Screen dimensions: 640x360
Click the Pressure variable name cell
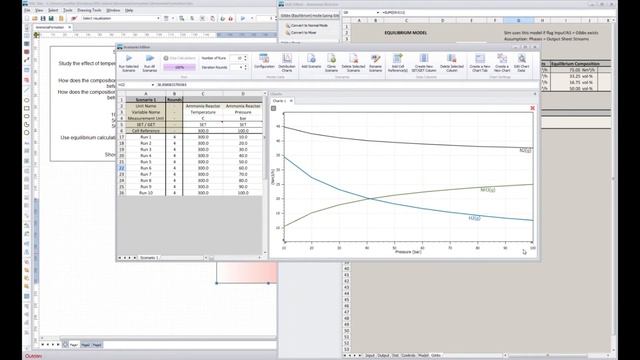click(x=243, y=112)
